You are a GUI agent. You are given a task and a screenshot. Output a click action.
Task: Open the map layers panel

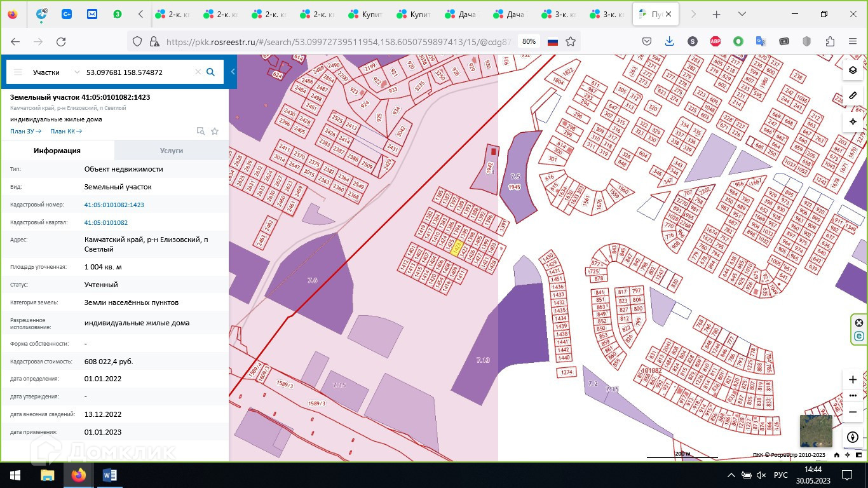pyautogui.click(x=853, y=70)
